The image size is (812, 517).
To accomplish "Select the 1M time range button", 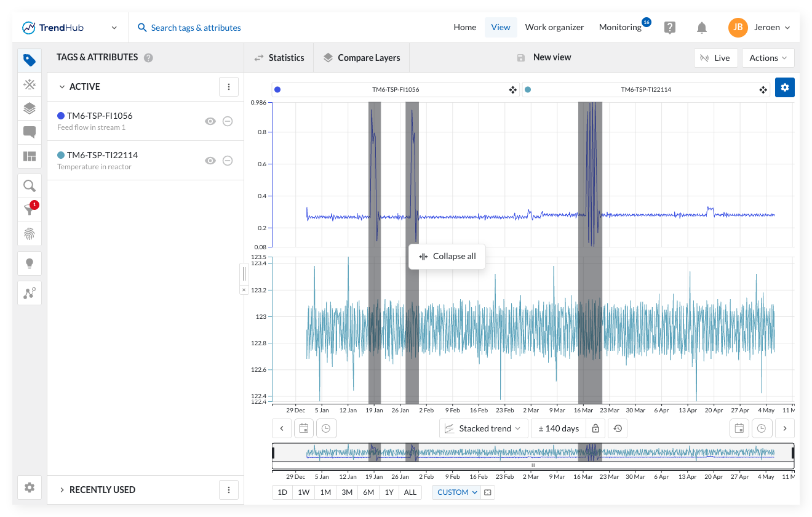I will 325,492.
